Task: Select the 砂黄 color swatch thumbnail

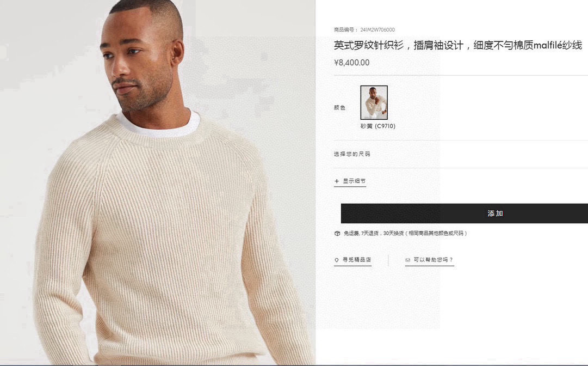Action: pos(374,102)
